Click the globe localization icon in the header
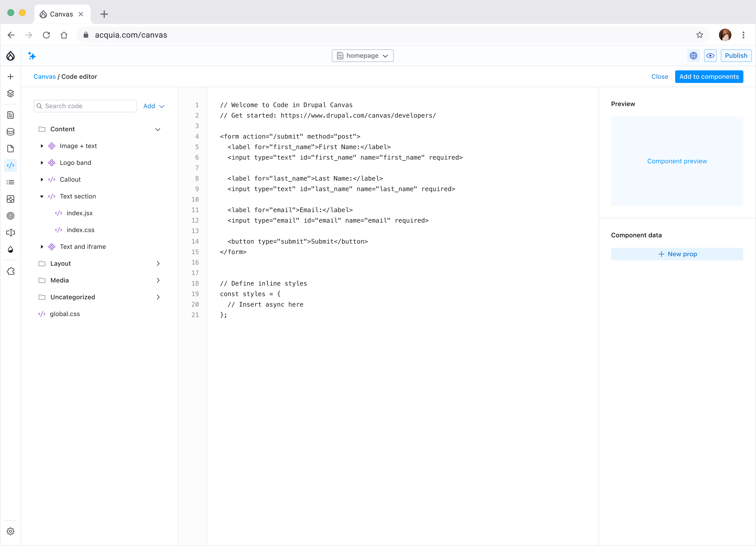756x546 pixels. 693,55
